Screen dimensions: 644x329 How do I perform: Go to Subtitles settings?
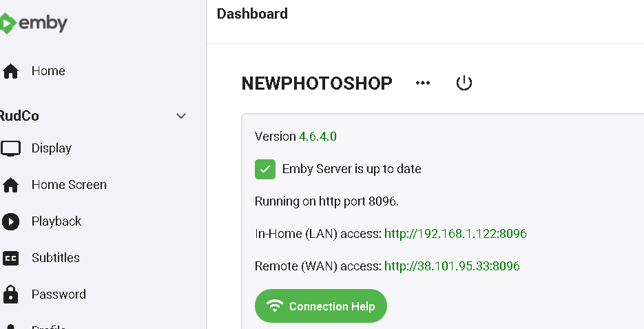(x=56, y=258)
